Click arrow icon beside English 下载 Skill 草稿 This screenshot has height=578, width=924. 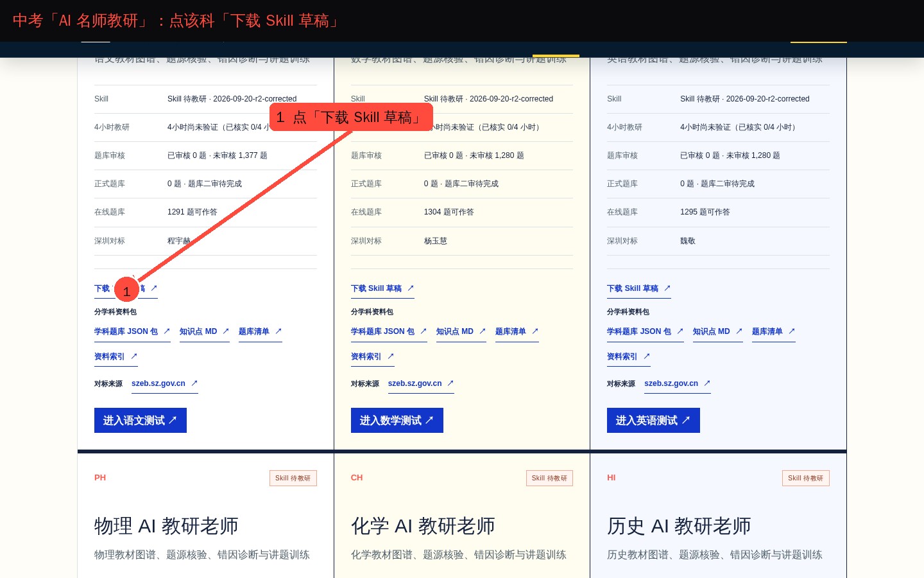point(667,288)
